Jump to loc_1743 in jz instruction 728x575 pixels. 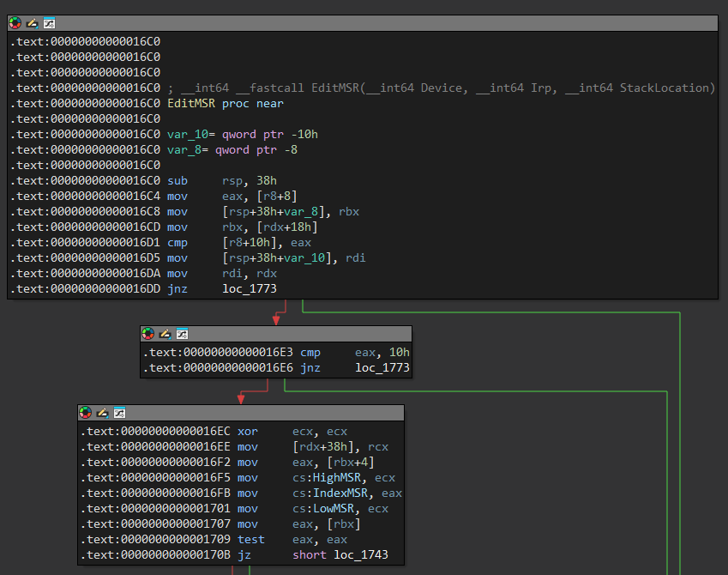tap(360, 555)
